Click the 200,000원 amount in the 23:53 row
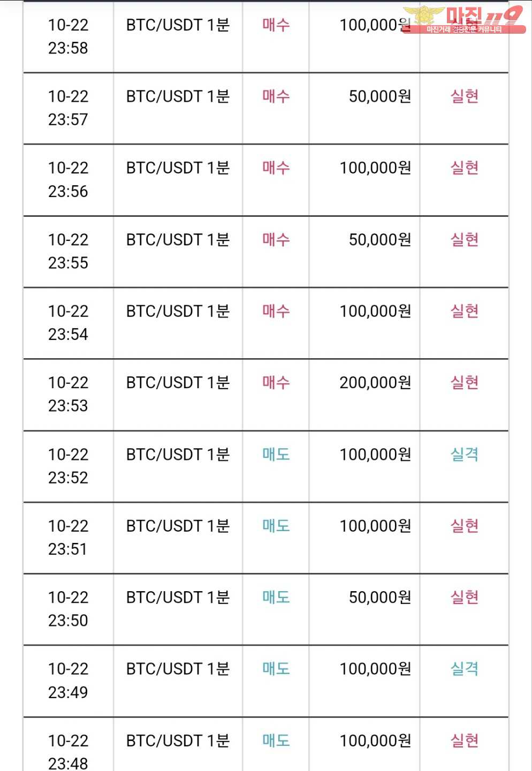This screenshot has height=771, width=532. click(375, 383)
